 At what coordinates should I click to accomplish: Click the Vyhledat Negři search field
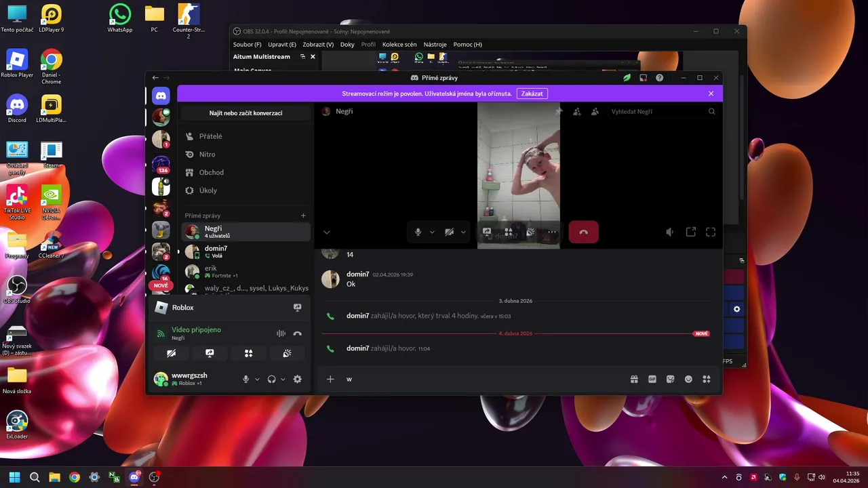pyautogui.click(x=662, y=111)
